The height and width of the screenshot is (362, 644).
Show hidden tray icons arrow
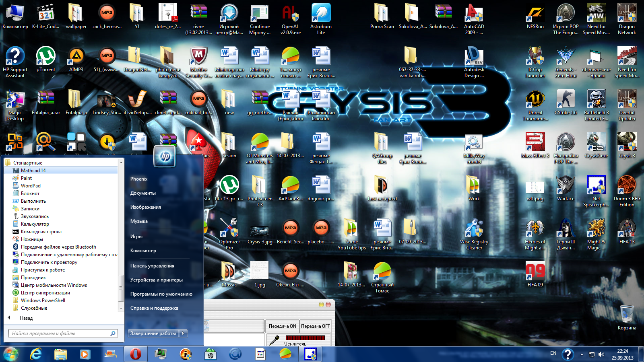click(x=582, y=354)
